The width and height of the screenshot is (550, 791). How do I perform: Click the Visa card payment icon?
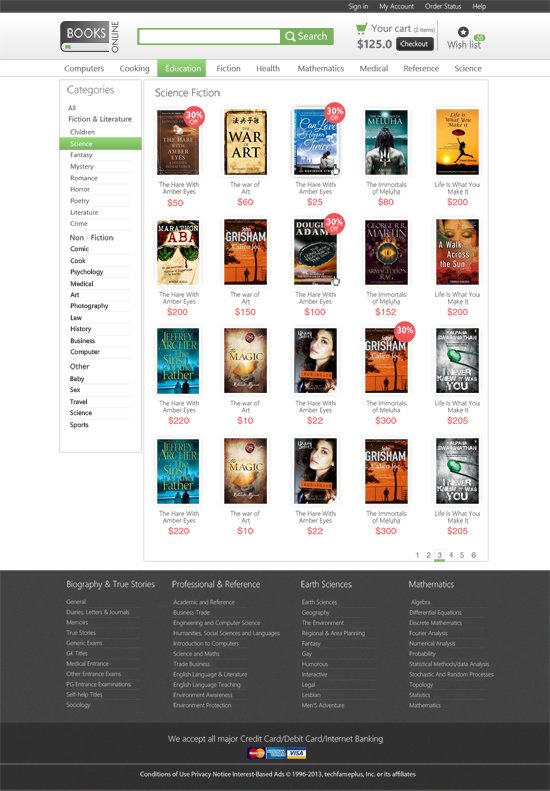[297, 754]
